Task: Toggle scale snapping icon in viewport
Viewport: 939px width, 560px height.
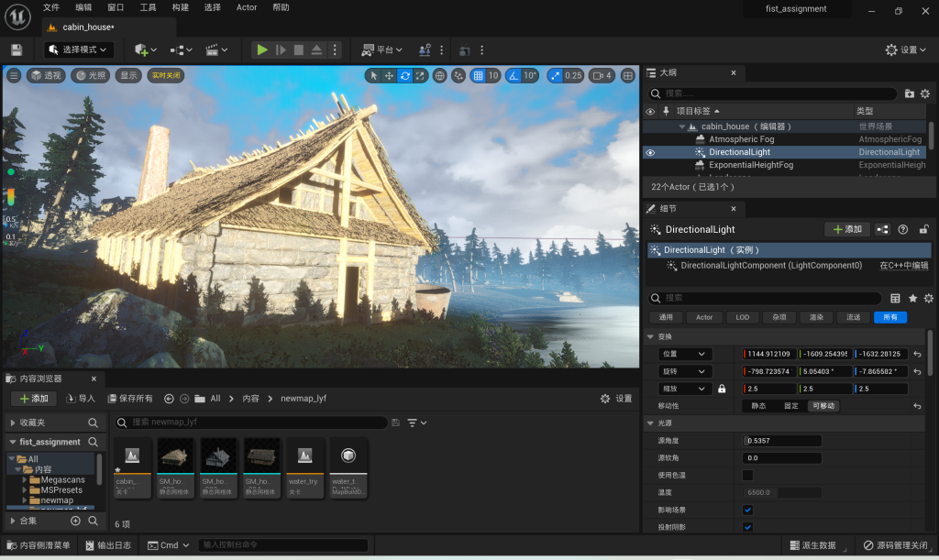Action: 555,75
